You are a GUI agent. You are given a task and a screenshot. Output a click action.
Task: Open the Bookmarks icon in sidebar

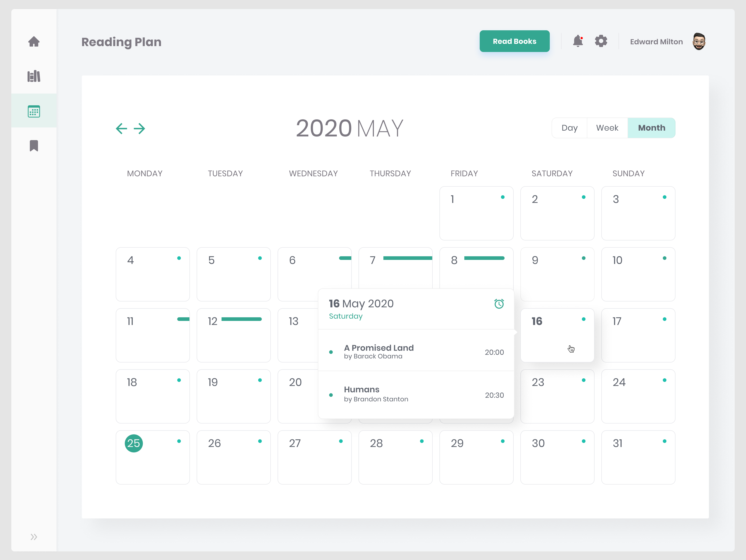click(x=34, y=146)
